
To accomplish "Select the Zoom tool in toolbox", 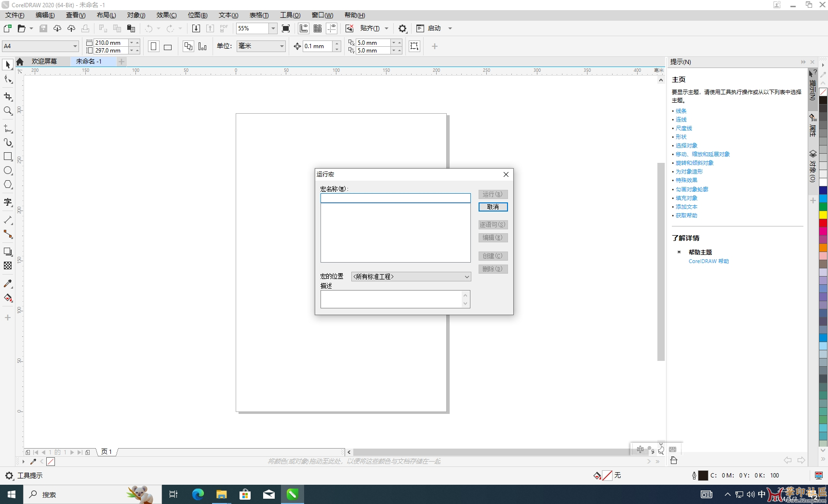I will tap(8, 111).
